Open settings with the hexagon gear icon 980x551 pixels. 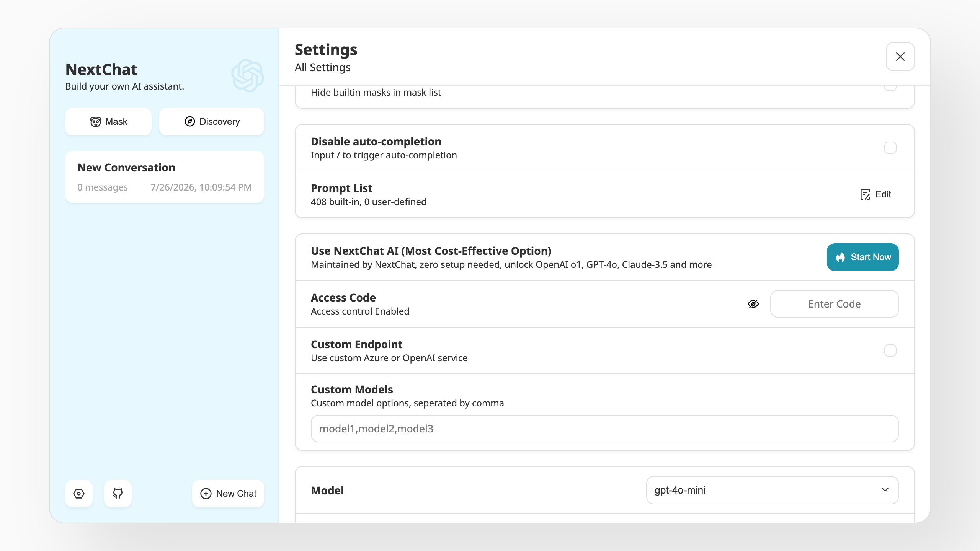point(79,494)
